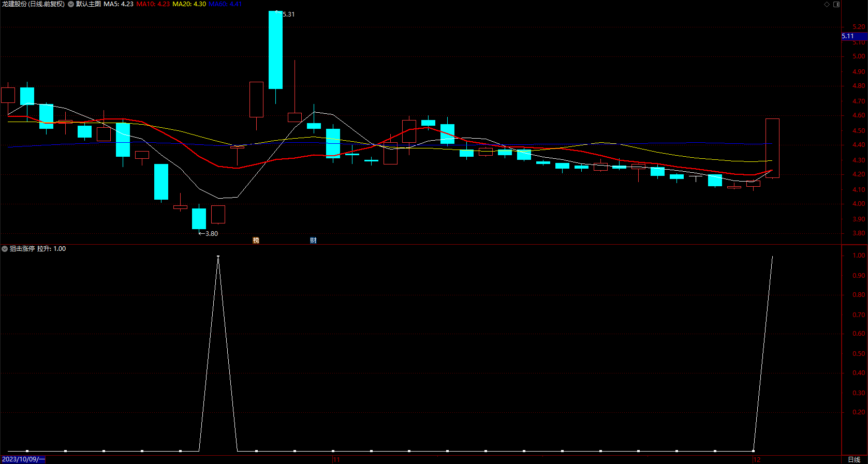The width and height of the screenshot is (868, 464).
Task: Click the 3.80 low price annotation
Action: pos(211,234)
